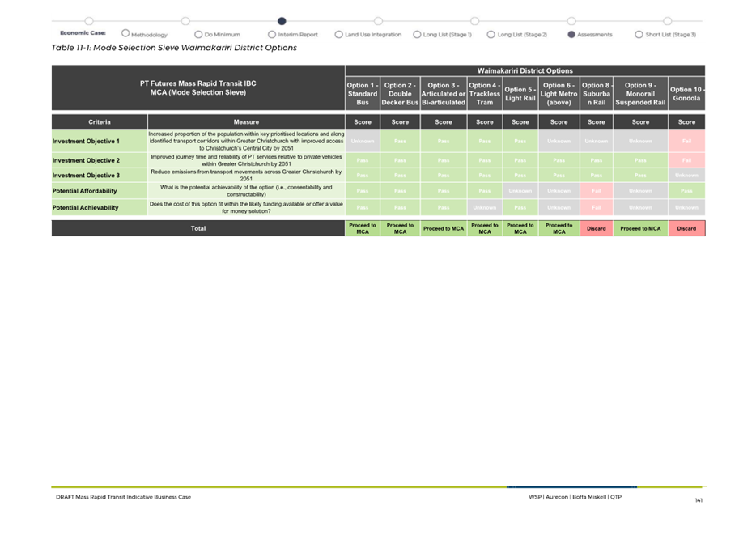Click Gondola's 'Unknown' score for Investment Objective 3

coord(686,176)
